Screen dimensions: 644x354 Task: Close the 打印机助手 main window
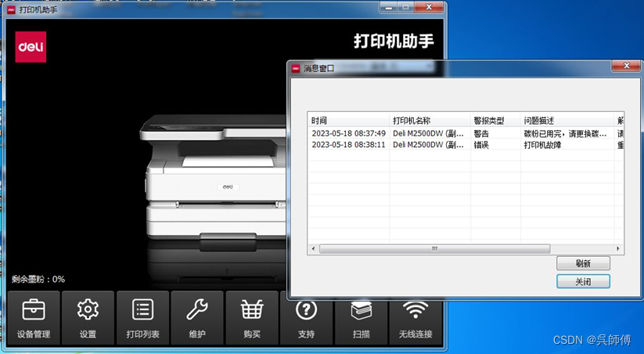coord(428,7)
